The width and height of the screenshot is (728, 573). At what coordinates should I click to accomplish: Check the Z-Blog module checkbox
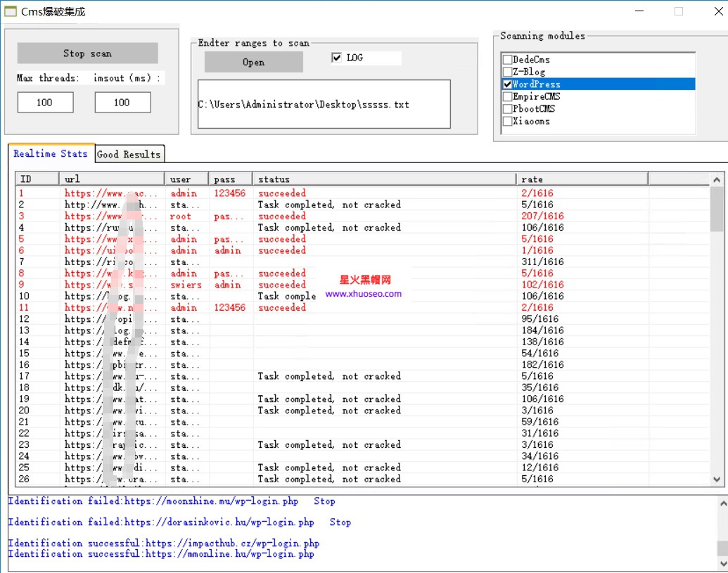point(507,72)
